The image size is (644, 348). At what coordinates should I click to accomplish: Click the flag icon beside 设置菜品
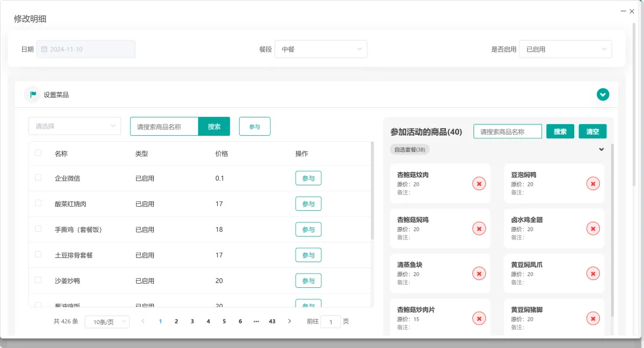[32, 94]
